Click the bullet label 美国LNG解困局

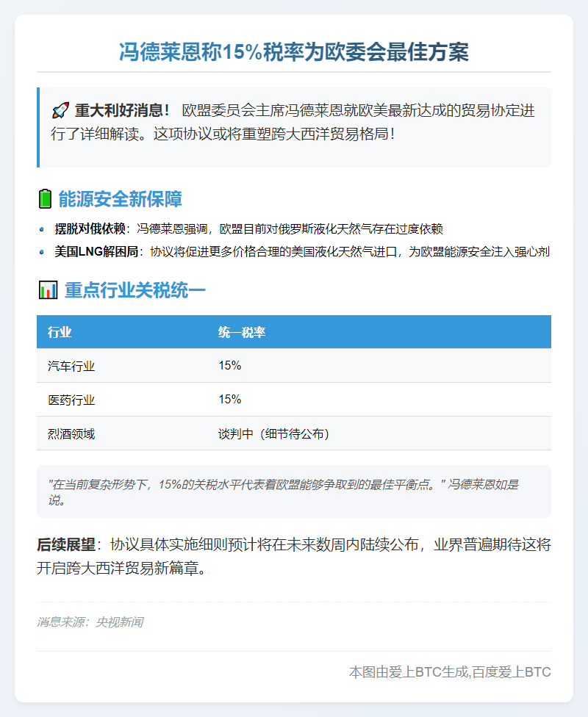(96, 251)
